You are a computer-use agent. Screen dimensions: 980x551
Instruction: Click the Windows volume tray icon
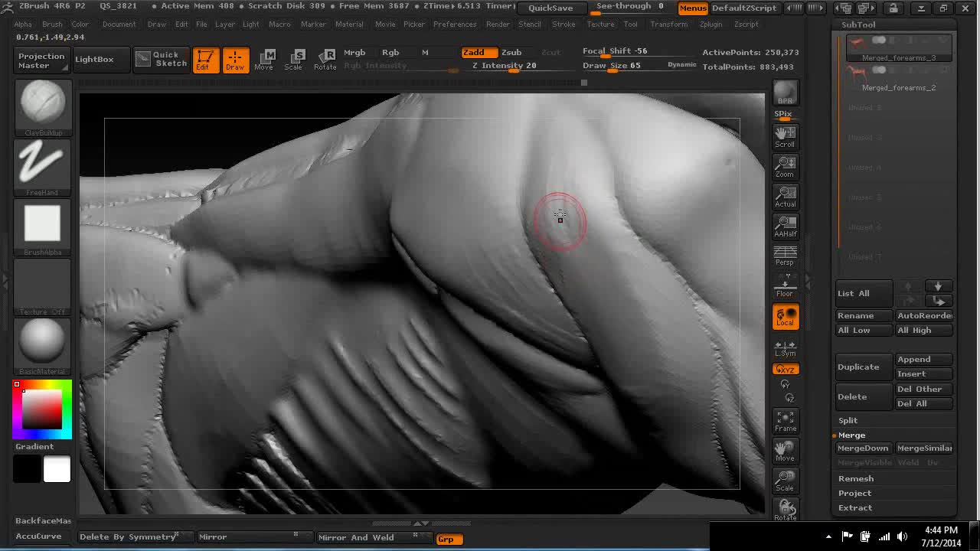902,536
